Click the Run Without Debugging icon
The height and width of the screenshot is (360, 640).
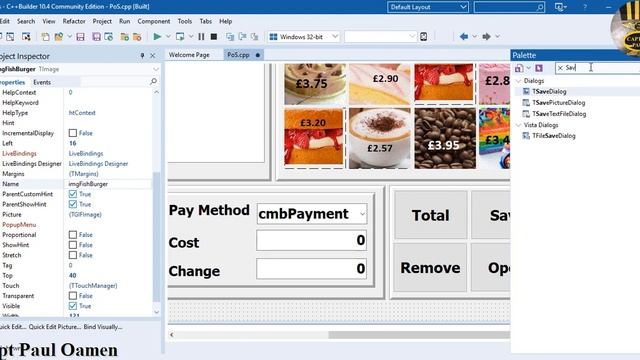180,37
